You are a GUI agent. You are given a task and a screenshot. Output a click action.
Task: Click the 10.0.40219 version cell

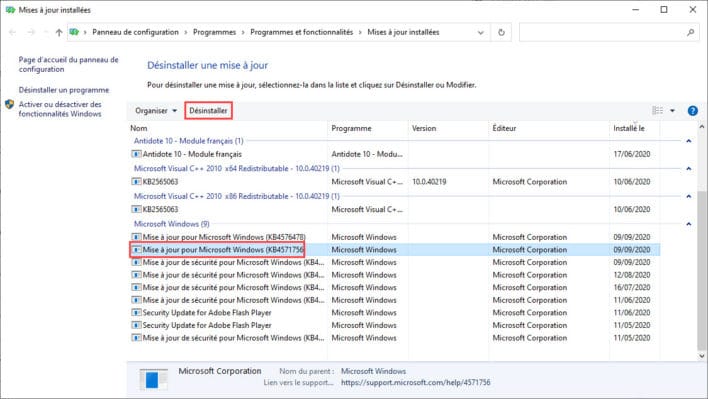click(429, 181)
